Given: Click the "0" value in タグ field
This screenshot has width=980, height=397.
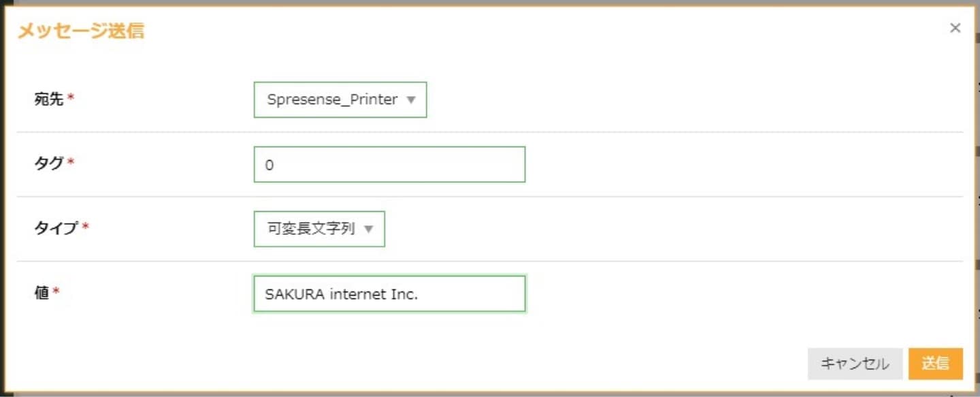Looking at the screenshot, I should click(269, 165).
